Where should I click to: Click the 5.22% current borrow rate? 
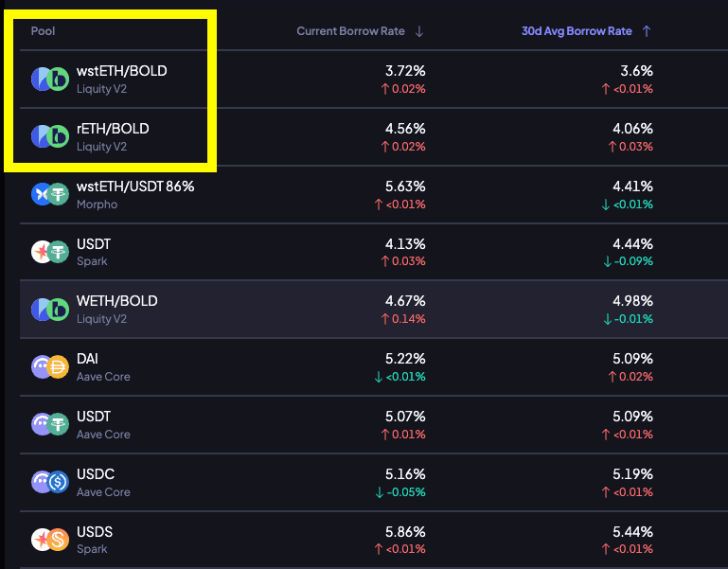(x=405, y=359)
